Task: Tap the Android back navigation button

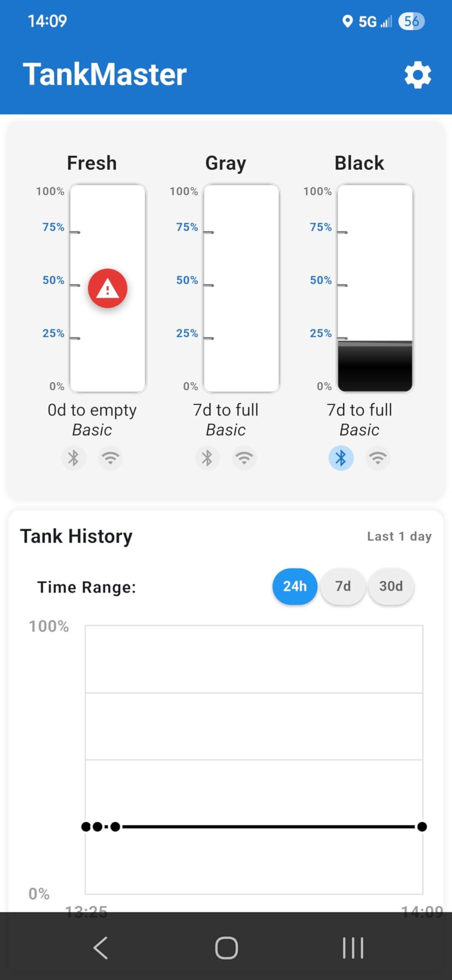Action: (101, 948)
